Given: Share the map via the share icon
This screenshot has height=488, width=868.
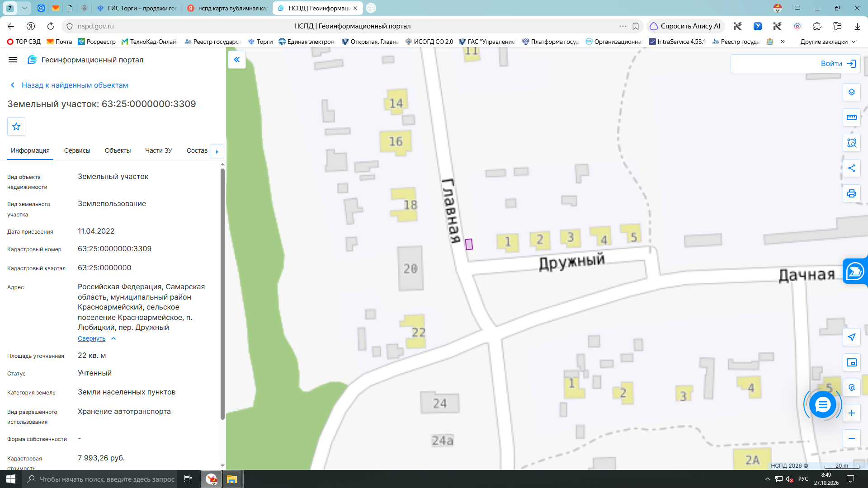Looking at the screenshot, I should pyautogui.click(x=852, y=168).
